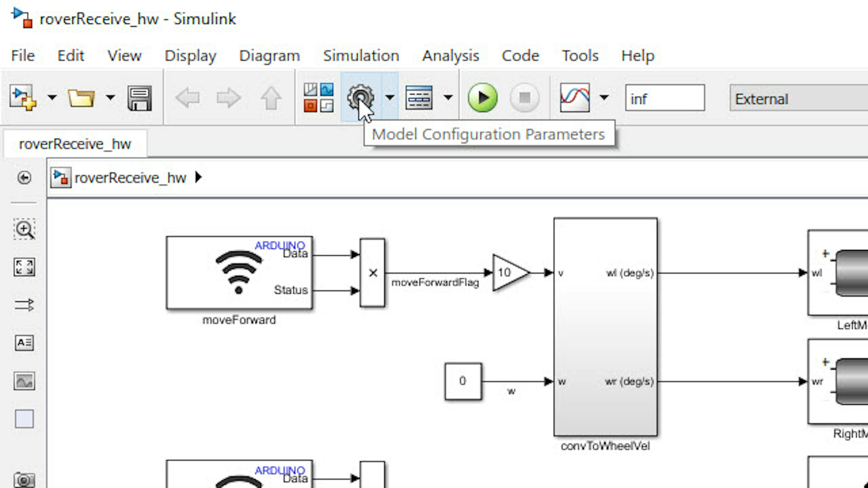Open the Help menu
The image size is (868, 488).
click(x=638, y=56)
